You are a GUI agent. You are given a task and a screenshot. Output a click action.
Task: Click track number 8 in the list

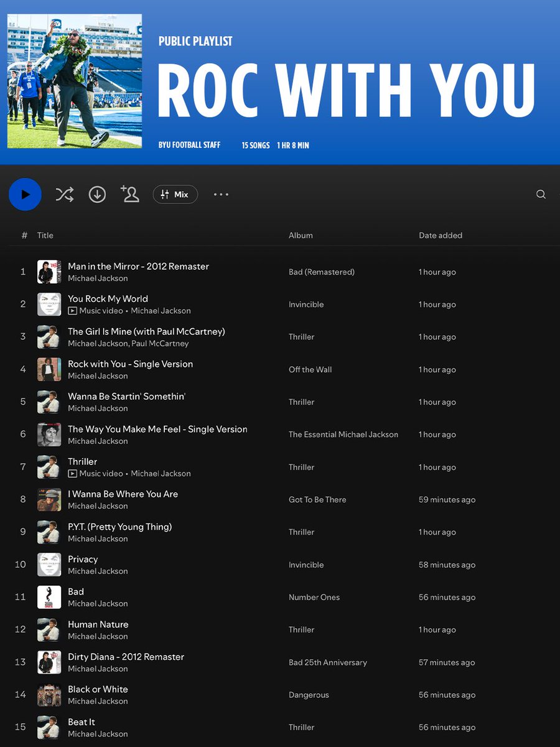(x=23, y=499)
